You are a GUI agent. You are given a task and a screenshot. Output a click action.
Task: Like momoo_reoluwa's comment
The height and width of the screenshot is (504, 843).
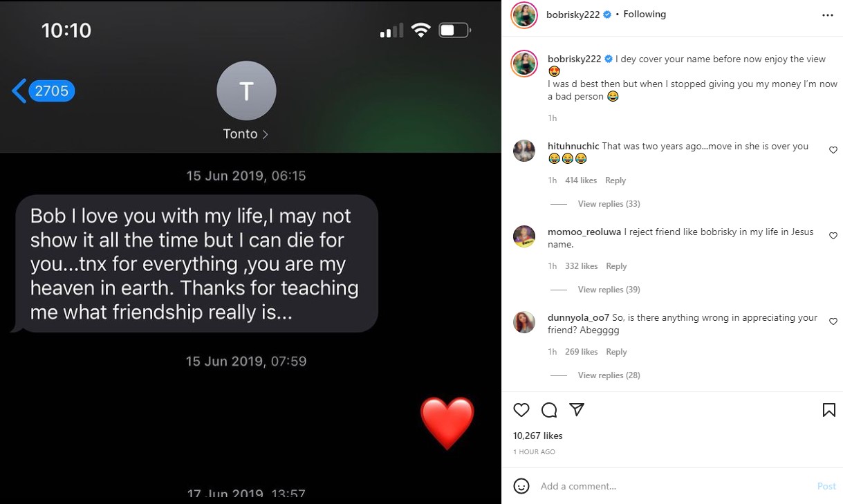(833, 236)
